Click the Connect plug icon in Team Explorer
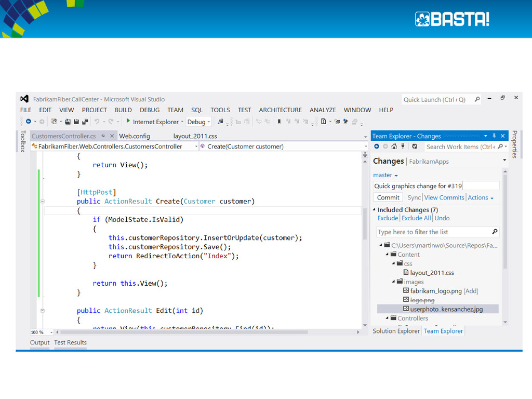The width and height of the screenshot is (532, 399). [x=403, y=146]
